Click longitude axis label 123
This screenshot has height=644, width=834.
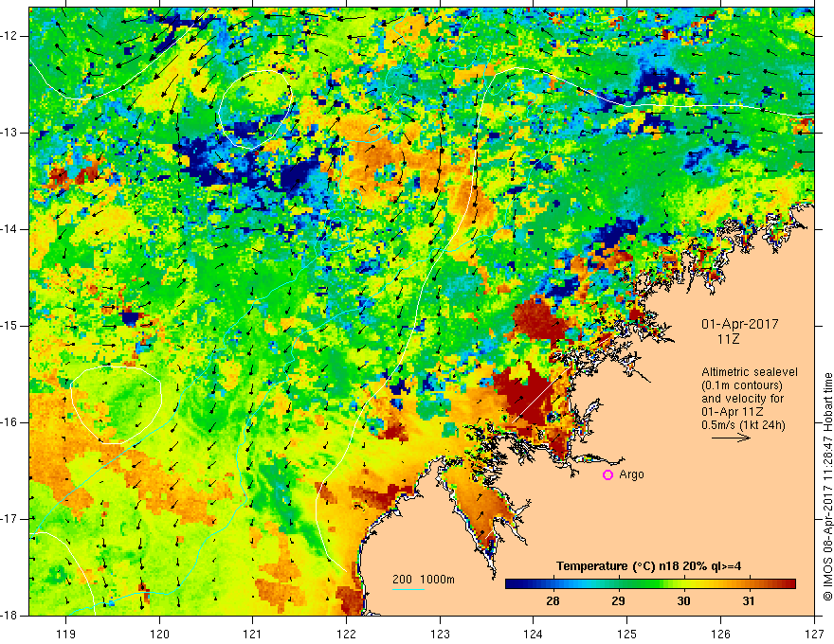440,634
